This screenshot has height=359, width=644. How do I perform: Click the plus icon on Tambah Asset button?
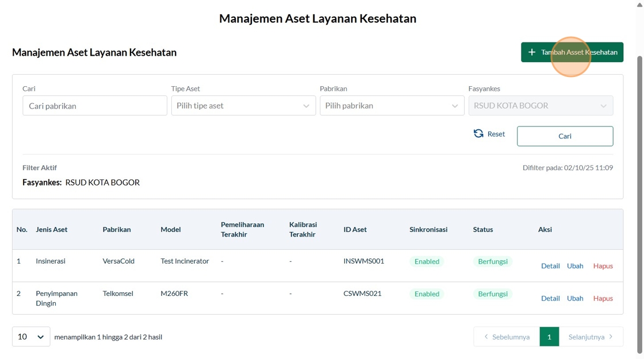[x=532, y=52]
